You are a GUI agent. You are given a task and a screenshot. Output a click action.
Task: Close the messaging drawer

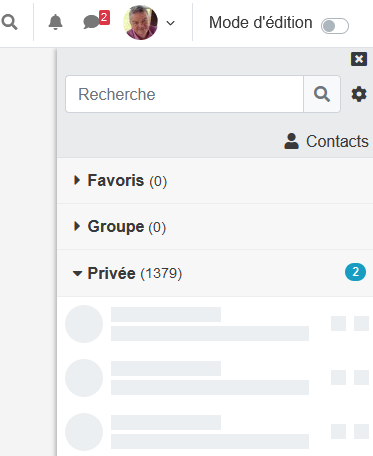click(x=359, y=59)
